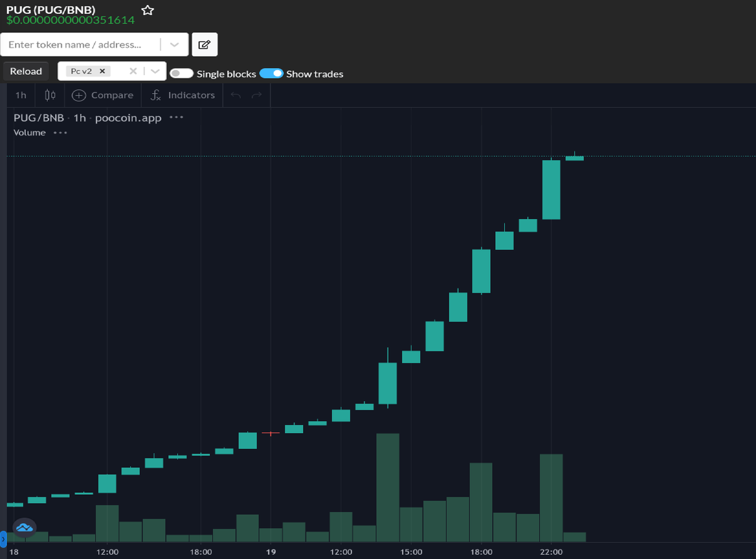Disable the Show trades switch

click(272, 74)
